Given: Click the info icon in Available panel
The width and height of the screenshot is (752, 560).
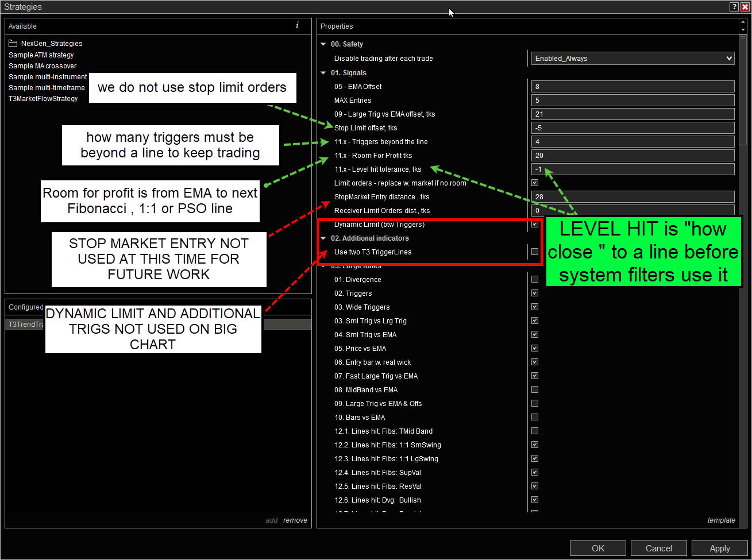Looking at the screenshot, I should pos(297,25).
